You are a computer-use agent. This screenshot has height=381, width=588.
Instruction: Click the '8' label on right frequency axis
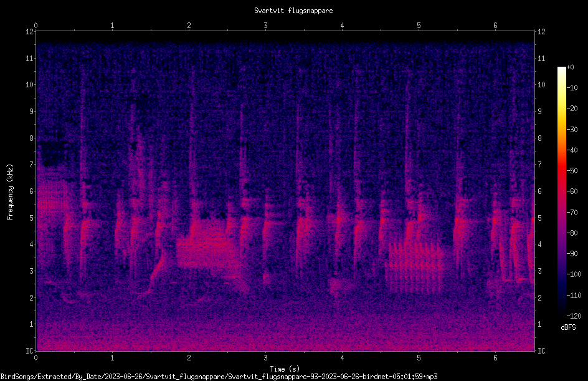(x=539, y=138)
